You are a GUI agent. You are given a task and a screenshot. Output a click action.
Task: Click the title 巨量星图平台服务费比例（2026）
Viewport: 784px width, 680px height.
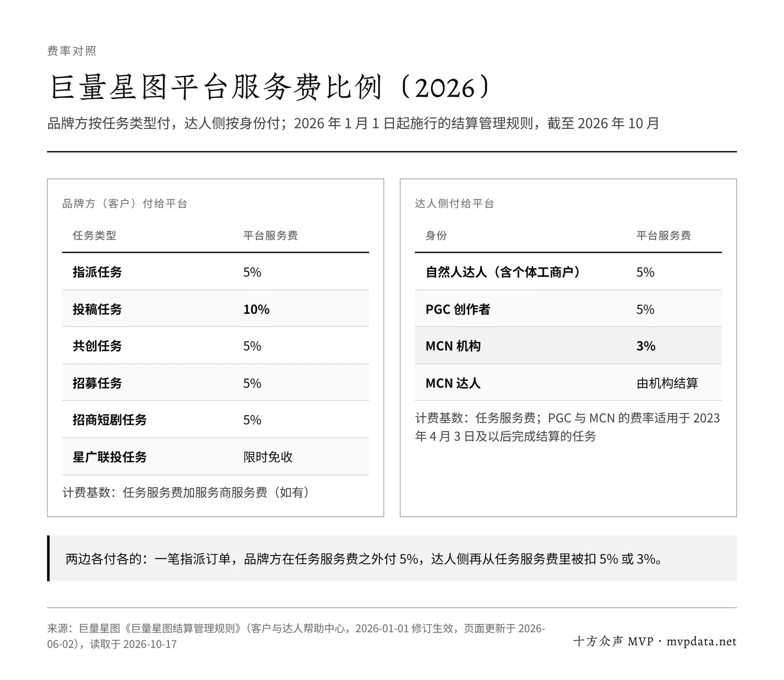point(270,88)
